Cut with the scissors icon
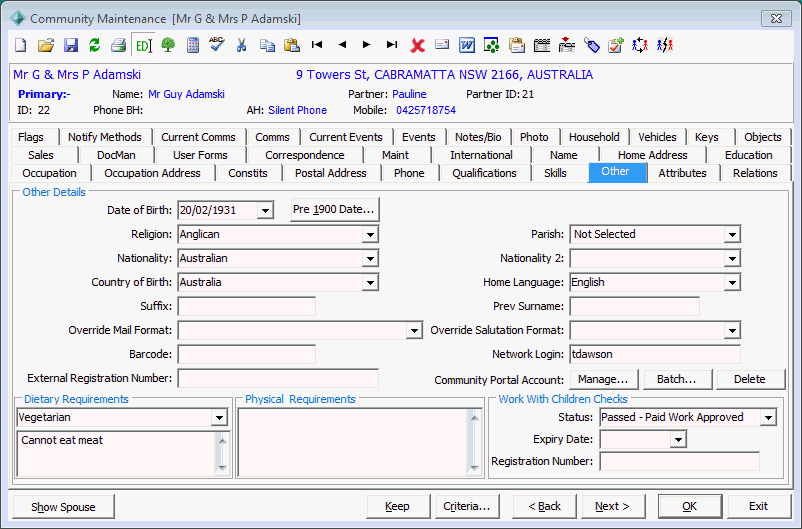Image resolution: width=802 pixels, height=529 pixels. (x=241, y=46)
